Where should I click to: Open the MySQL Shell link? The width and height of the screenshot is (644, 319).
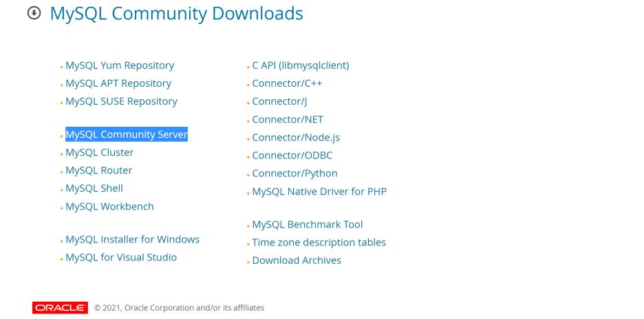click(94, 188)
